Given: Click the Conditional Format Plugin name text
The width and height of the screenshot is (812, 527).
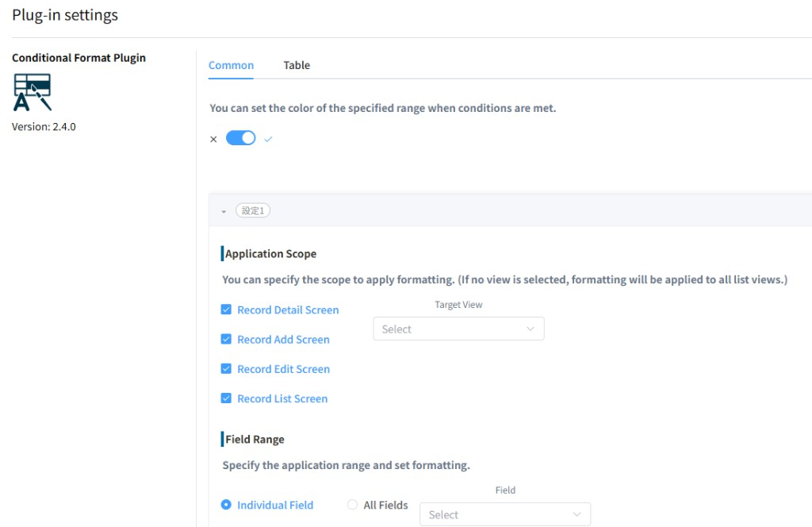Looking at the screenshot, I should tap(79, 58).
